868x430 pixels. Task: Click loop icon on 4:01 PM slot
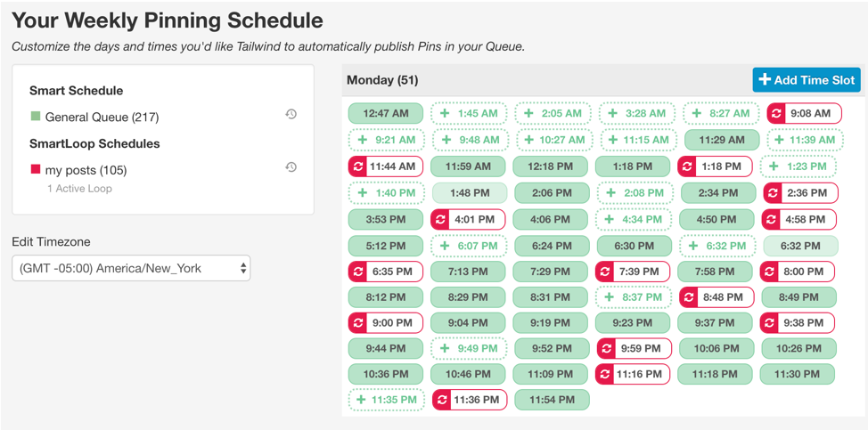(440, 219)
